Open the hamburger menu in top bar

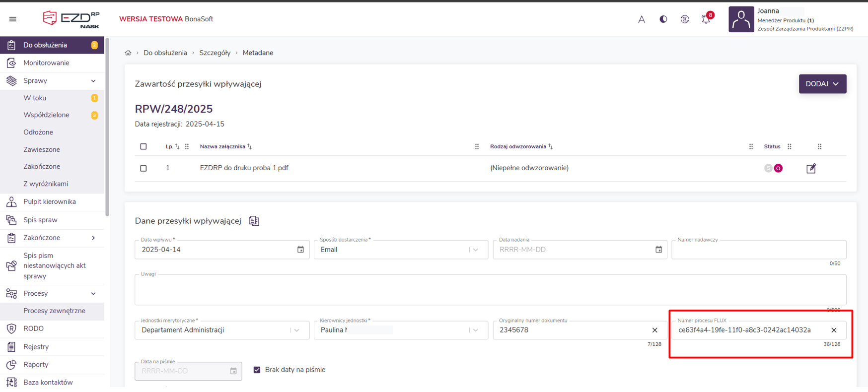13,19
